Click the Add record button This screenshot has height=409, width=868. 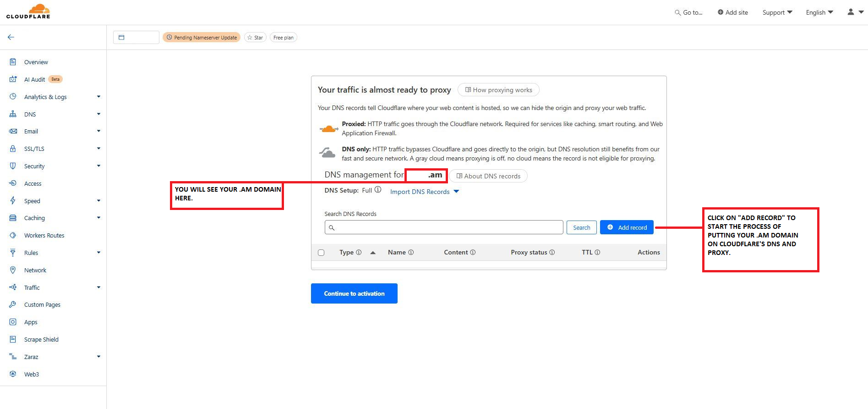click(x=627, y=227)
